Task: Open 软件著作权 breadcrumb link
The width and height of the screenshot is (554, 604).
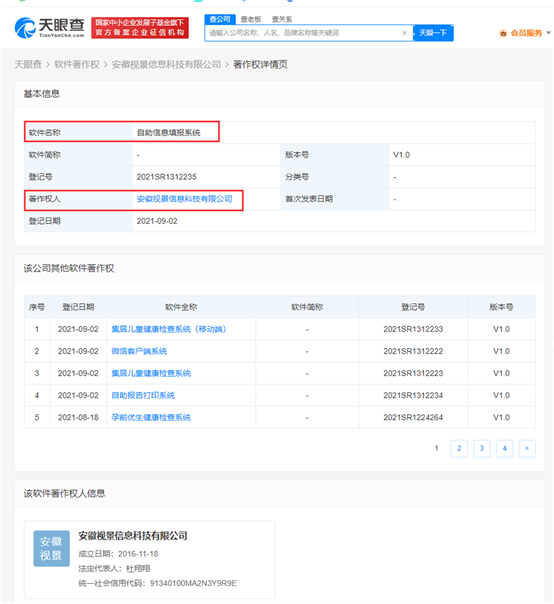Action: point(77,64)
